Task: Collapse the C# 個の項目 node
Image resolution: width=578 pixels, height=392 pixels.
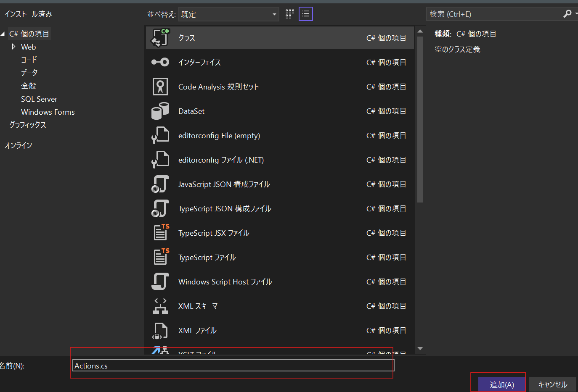Action: [3, 34]
